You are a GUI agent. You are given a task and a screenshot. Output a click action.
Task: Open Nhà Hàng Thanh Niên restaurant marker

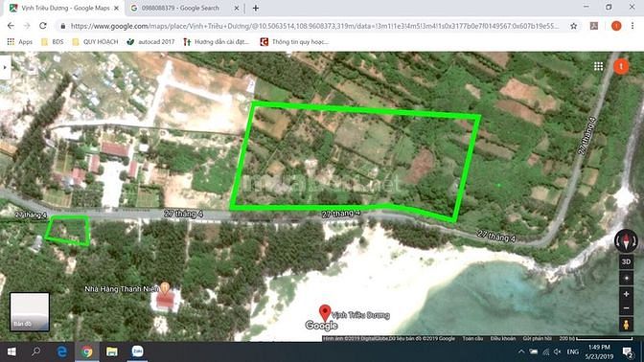click(x=165, y=287)
